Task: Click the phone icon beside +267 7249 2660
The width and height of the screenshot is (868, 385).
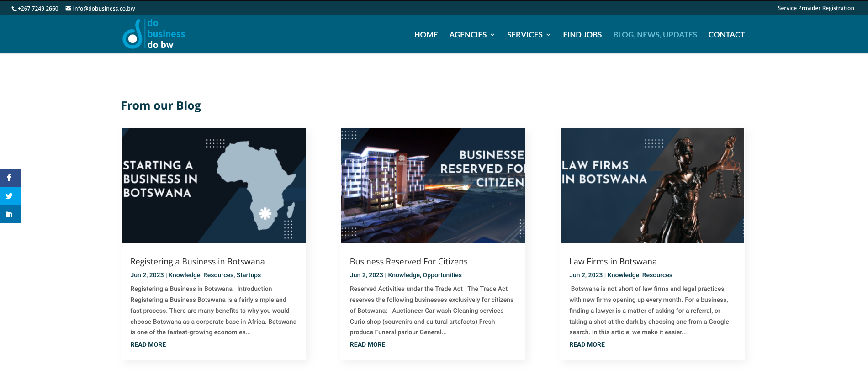Action: [14, 9]
